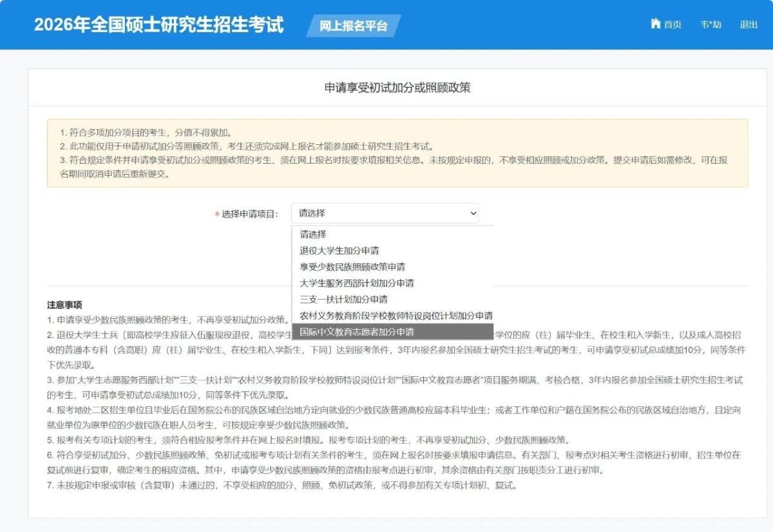Pick 大学生服务西部计划加分申请 from the list
Image resolution: width=773 pixels, height=532 pixels.
357,283
